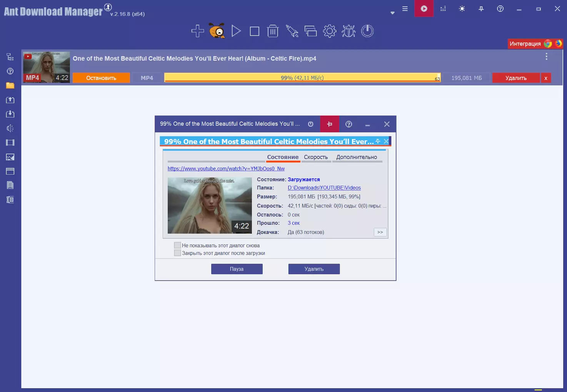Viewport: 567px width, 392px height.
Task: Open the tree view icon in the sidebar
Action: (10, 57)
